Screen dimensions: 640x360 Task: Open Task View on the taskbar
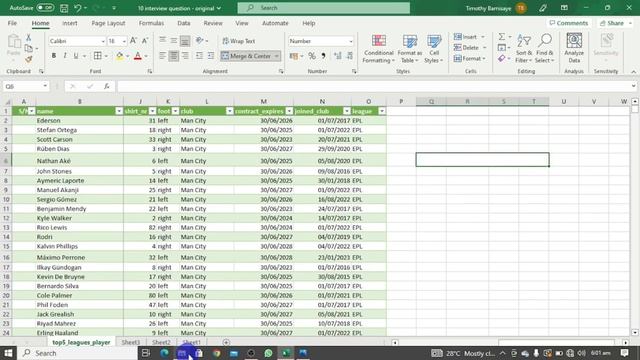click(x=145, y=353)
